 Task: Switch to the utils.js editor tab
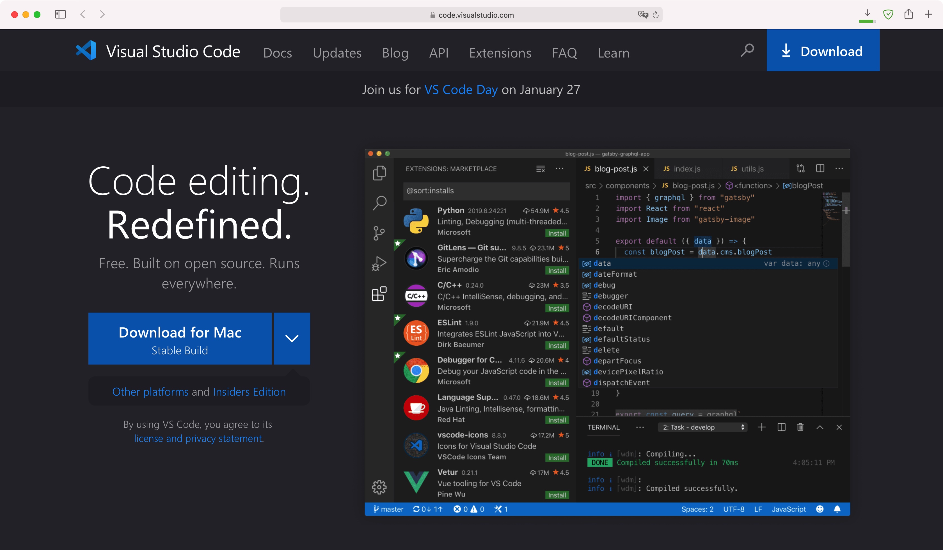pos(752,169)
